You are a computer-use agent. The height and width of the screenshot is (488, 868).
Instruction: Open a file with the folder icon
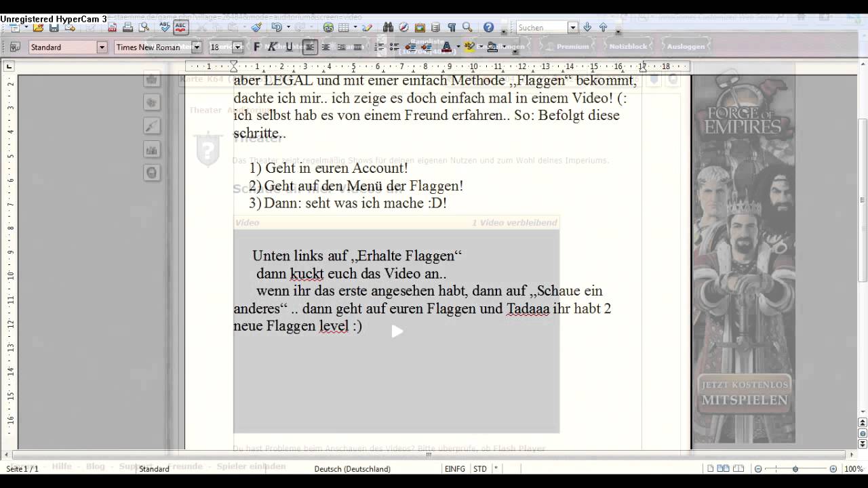38,28
